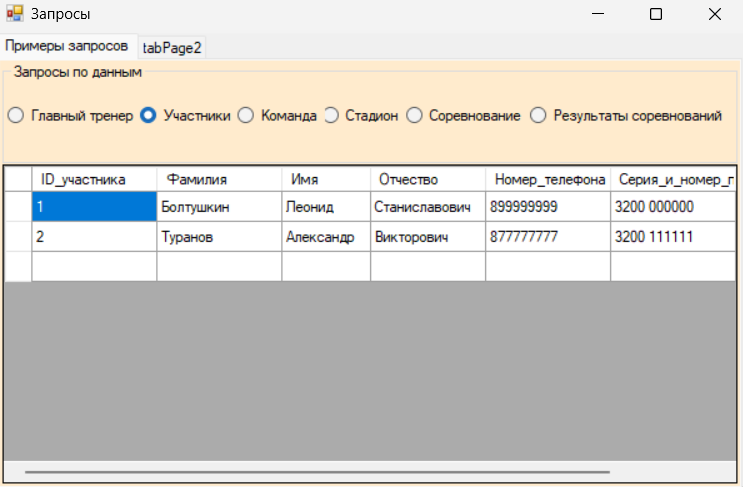Click the 3200 111111 passport cell
This screenshot has height=487, width=743.
point(673,236)
